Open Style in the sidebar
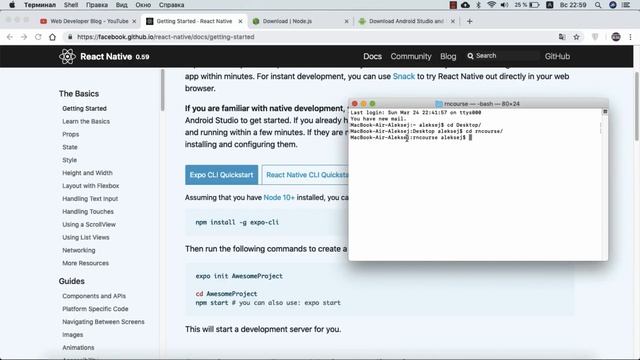Viewport: 640px width, 360px height. (69, 160)
